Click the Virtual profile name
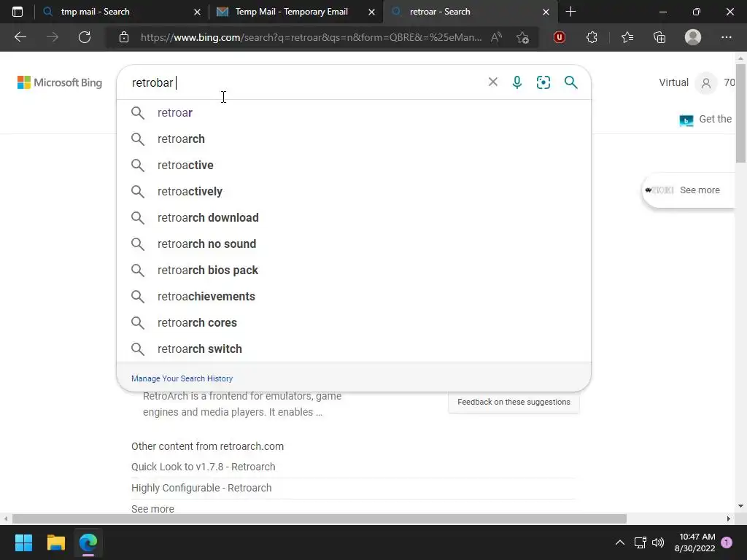This screenshot has width=747, height=560. pyautogui.click(x=673, y=82)
